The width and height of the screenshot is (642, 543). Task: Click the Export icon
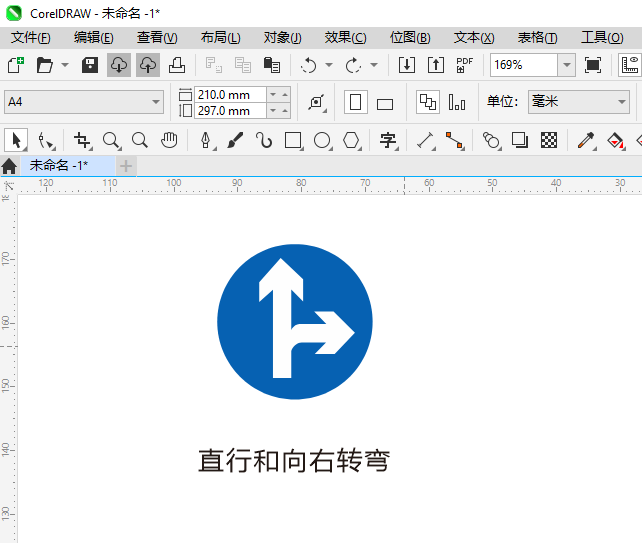pyautogui.click(x=436, y=65)
